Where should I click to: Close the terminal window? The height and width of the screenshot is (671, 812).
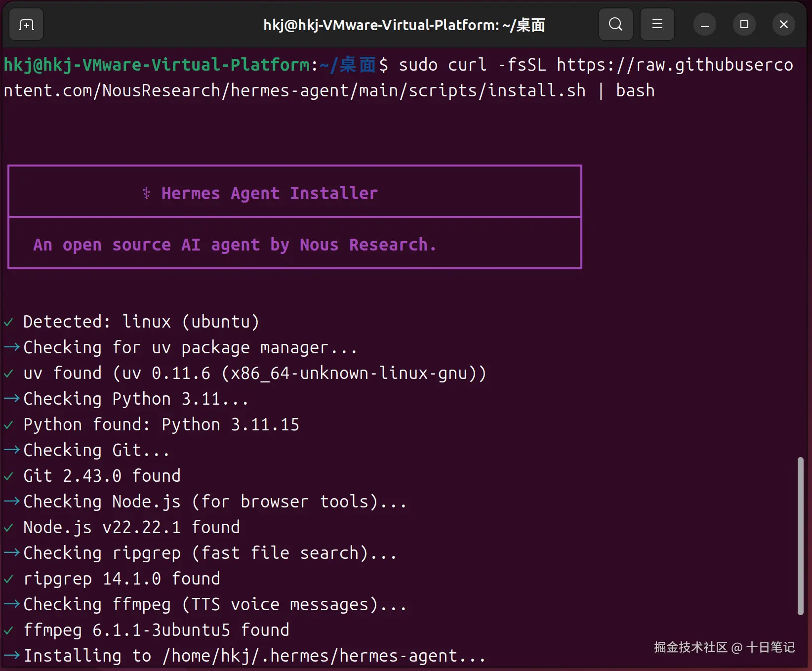pyautogui.click(x=784, y=24)
